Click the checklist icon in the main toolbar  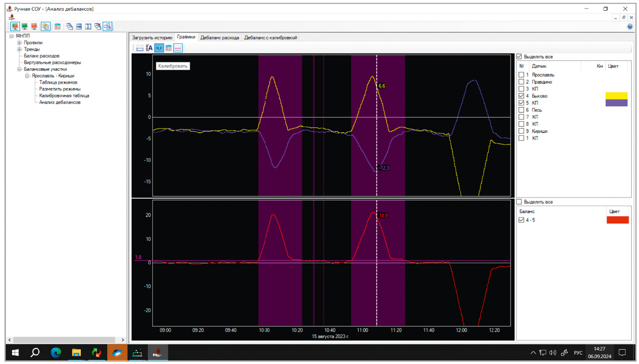click(x=58, y=26)
